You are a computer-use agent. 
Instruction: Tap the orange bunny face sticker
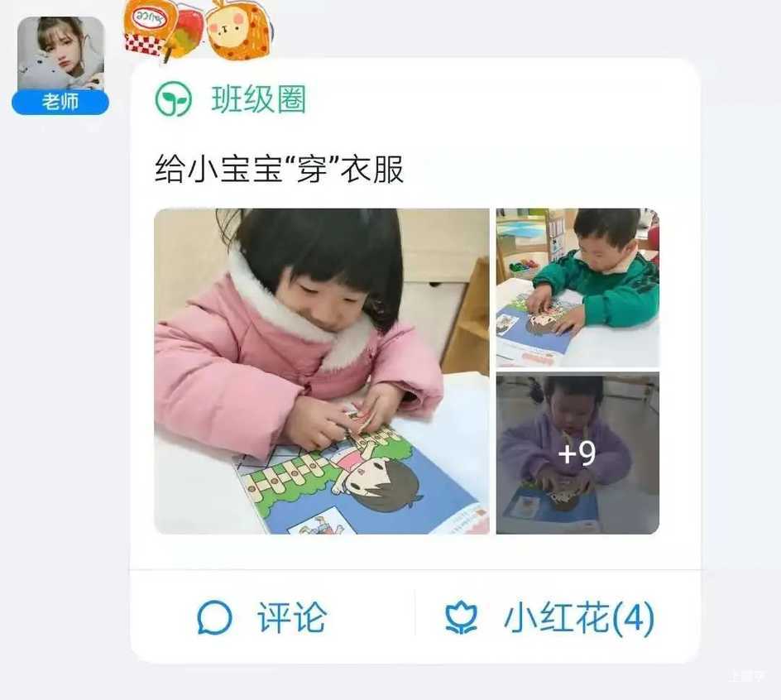pos(239,29)
